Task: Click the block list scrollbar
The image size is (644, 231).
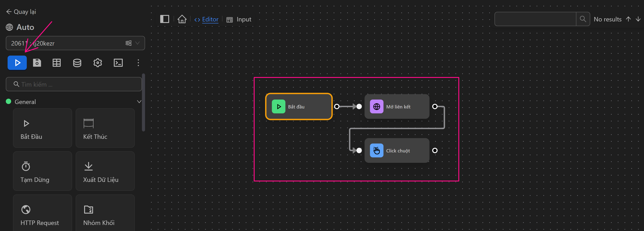Action: [143, 102]
